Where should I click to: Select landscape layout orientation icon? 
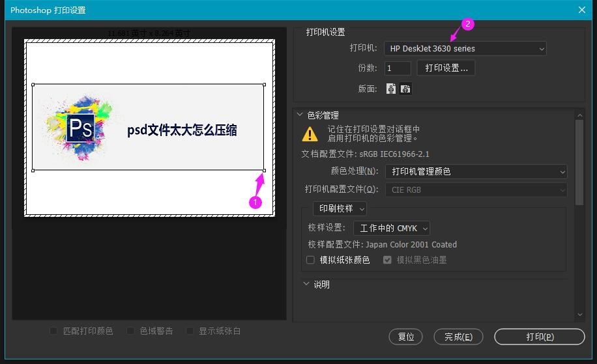405,89
